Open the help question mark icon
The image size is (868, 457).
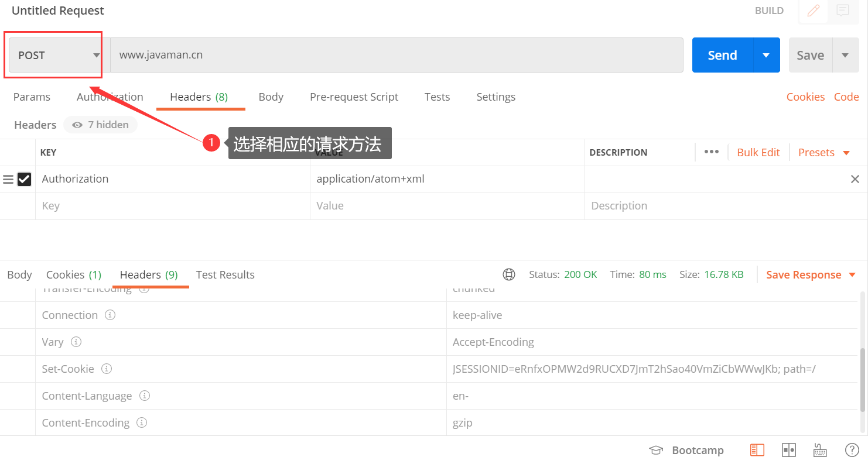point(852,450)
